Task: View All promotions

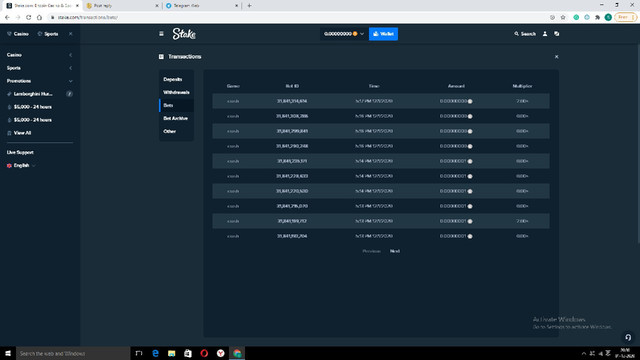Action: click(22, 133)
